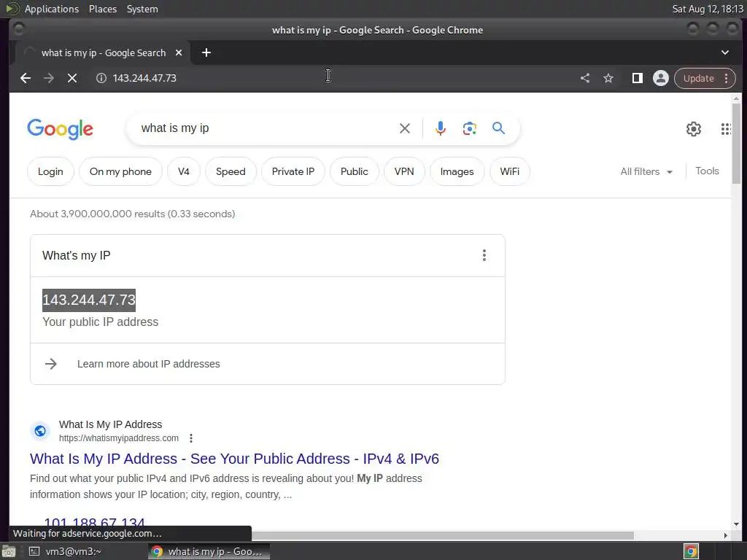Open Chrome side panel
Screen dimensions: 747x560
tap(637, 78)
